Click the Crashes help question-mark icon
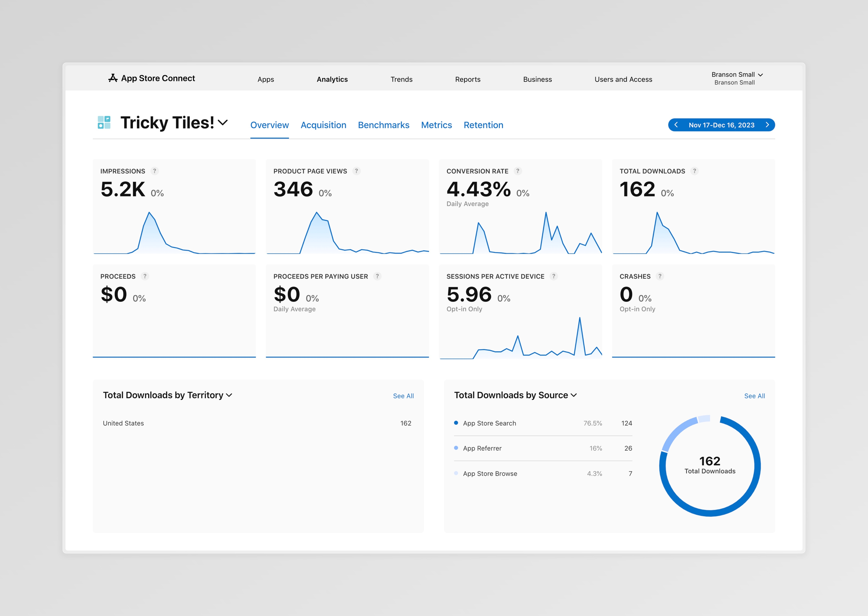 660,276
